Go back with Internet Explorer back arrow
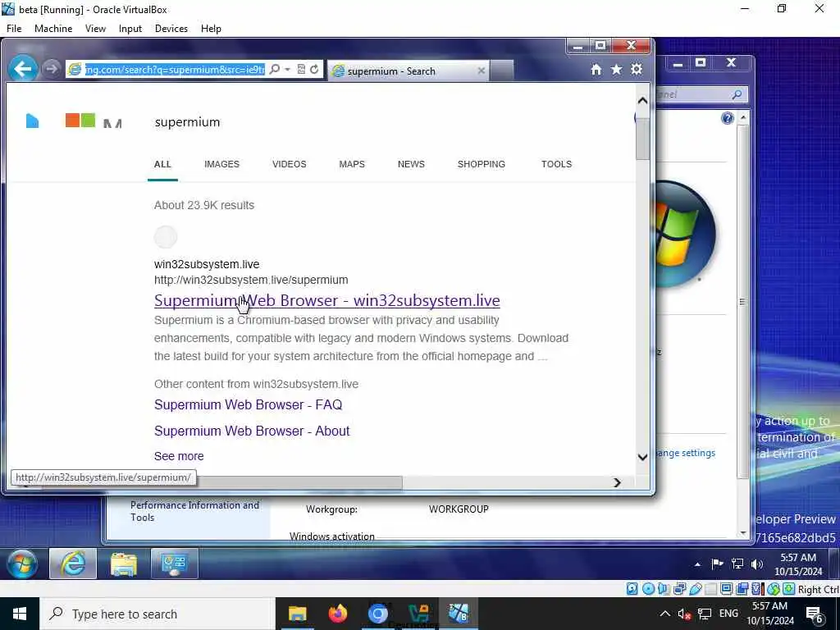The width and height of the screenshot is (840, 630). tap(22, 69)
